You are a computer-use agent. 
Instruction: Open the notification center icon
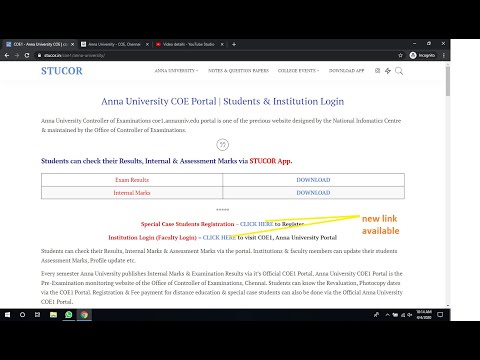[440, 315]
